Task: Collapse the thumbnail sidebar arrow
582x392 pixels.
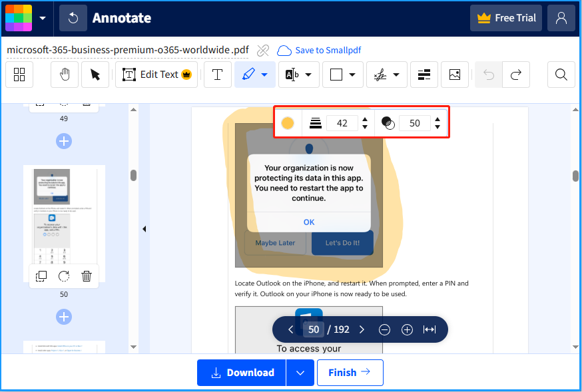Action: [x=144, y=229]
